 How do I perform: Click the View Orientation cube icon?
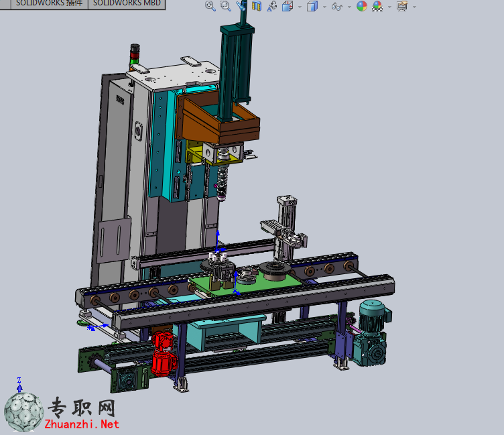288,6
